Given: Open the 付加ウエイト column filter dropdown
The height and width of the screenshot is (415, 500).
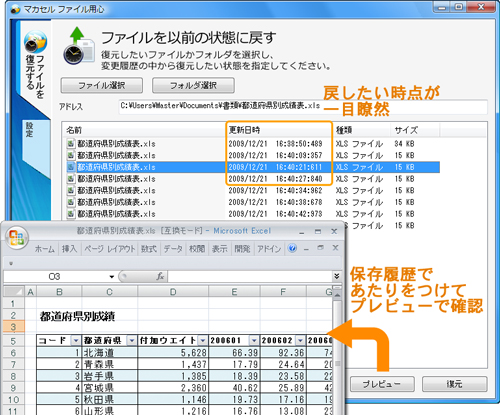Looking at the screenshot, I should click(203, 340).
